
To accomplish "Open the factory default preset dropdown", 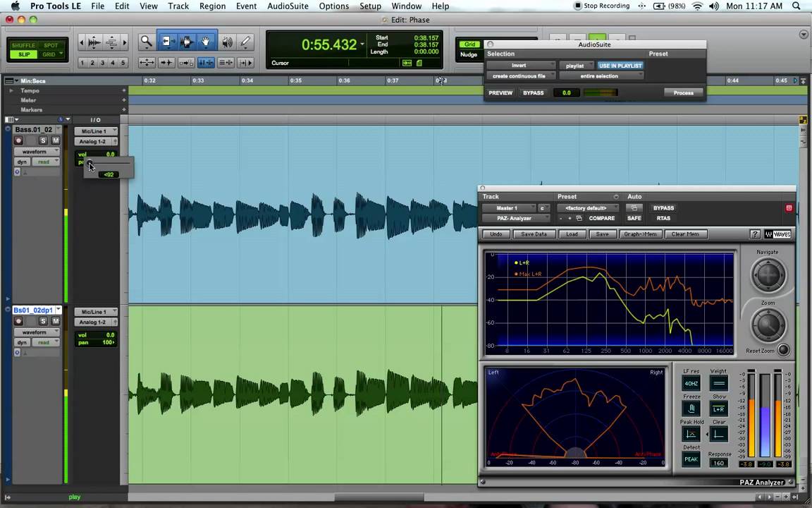I will [588, 208].
